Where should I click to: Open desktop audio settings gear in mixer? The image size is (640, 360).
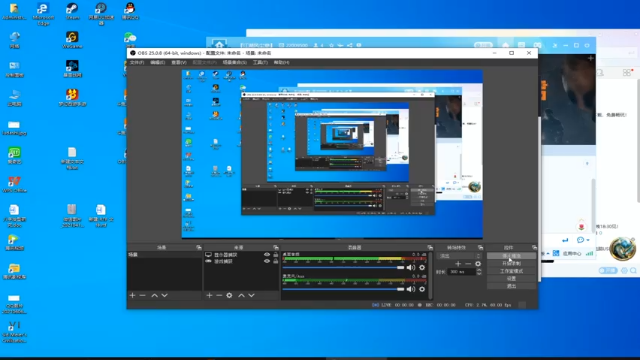point(422,268)
